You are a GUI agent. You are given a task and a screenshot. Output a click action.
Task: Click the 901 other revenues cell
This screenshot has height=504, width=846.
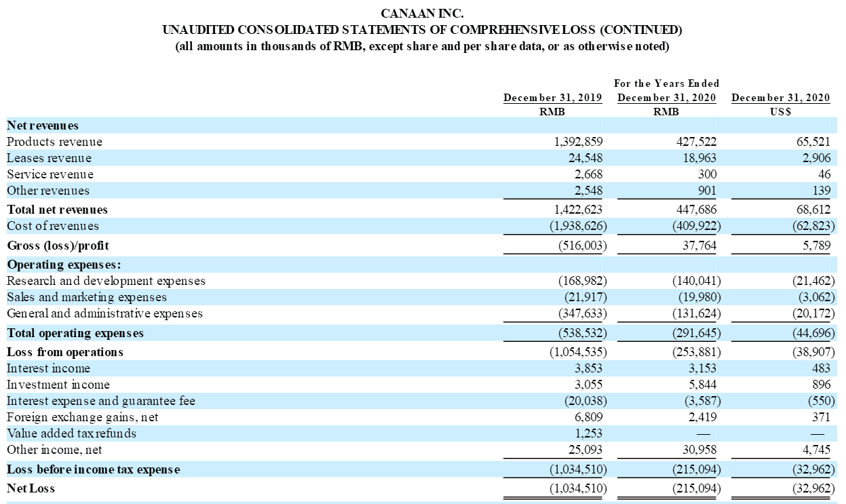tap(707, 191)
